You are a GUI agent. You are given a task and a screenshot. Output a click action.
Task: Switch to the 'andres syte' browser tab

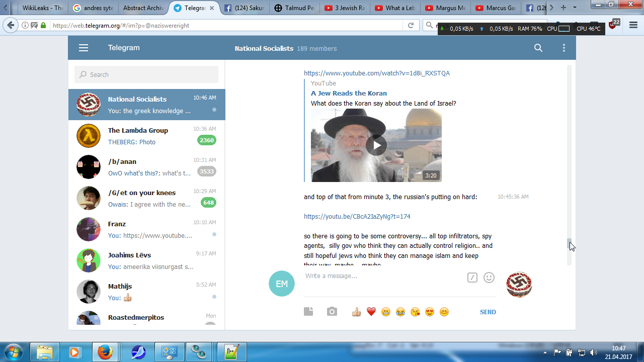(x=93, y=8)
